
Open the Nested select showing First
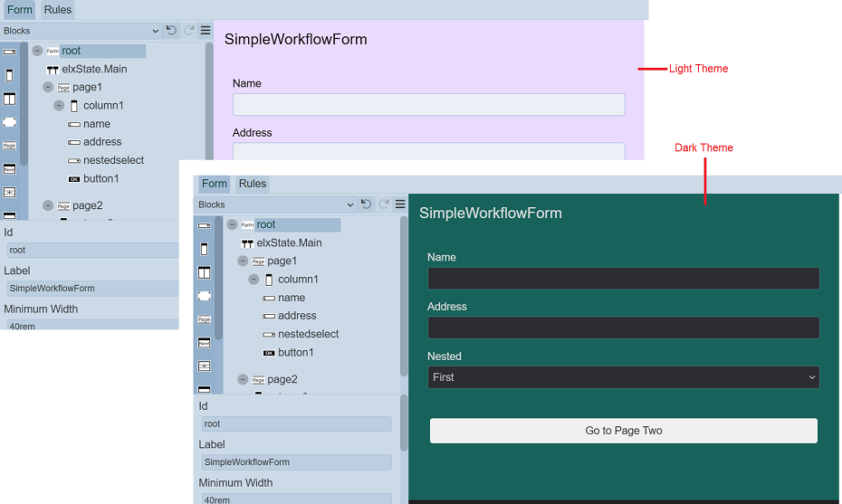623,377
